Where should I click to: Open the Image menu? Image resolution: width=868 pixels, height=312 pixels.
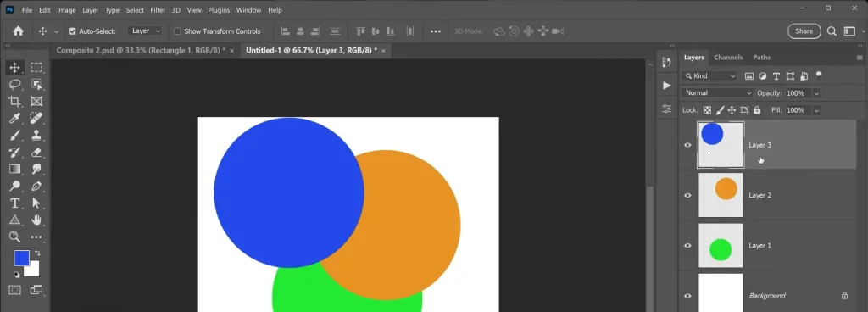(x=66, y=10)
